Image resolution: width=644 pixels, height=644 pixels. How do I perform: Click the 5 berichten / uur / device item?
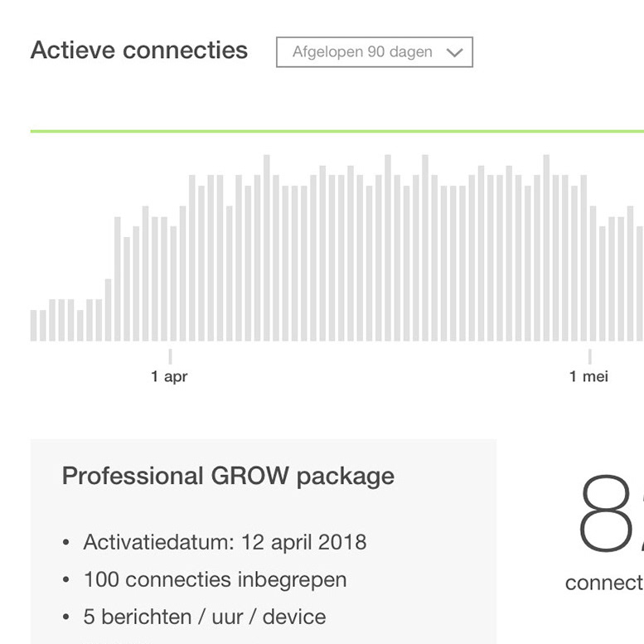point(205,617)
